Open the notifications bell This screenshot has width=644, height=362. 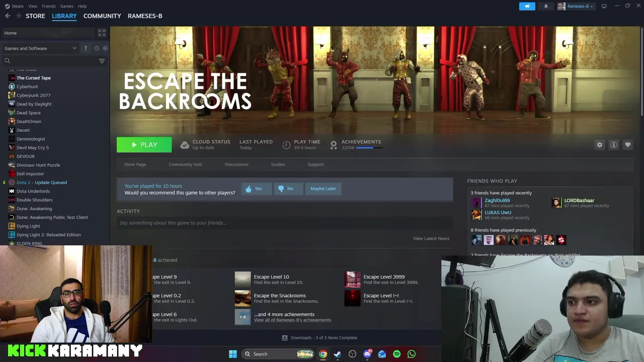(x=546, y=6)
